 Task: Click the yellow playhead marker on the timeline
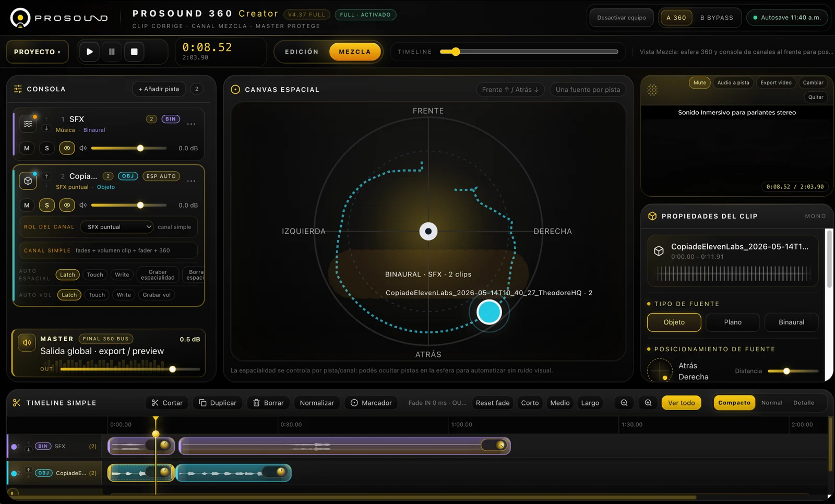156,434
